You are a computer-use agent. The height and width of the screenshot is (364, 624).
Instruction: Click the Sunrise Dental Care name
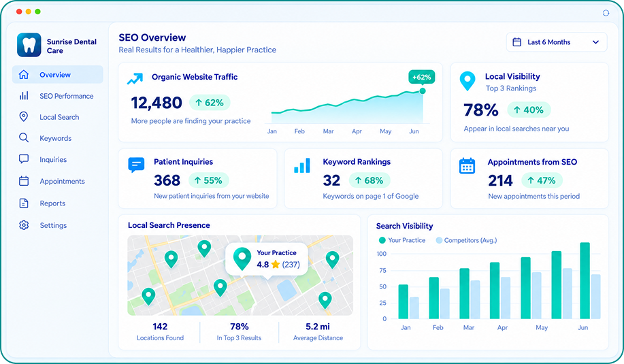tap(71, 46)
